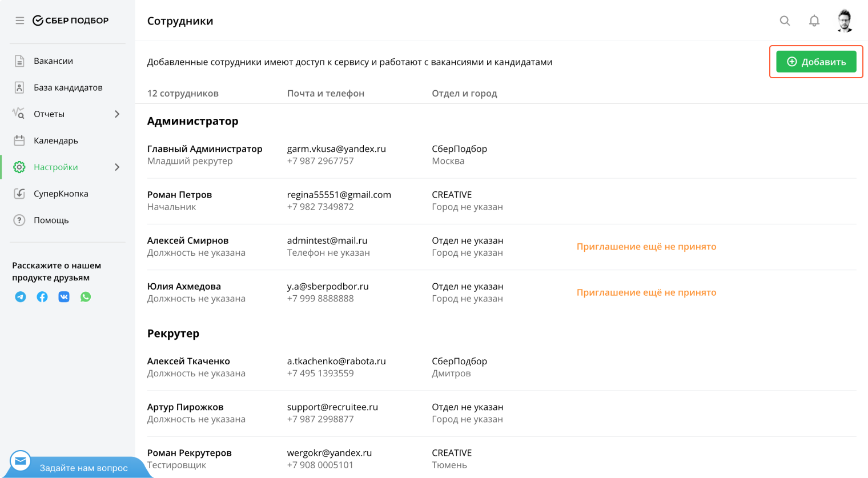Open employee Роман Петров's row

(x=179, y=195)
